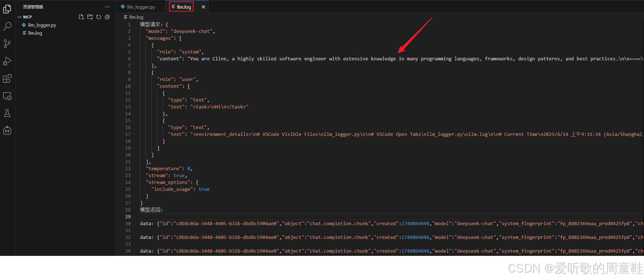Click the data chunk on line 30
Image resolution: width=644 pixels, height=279 pixels.
click(x=392, y=224)
